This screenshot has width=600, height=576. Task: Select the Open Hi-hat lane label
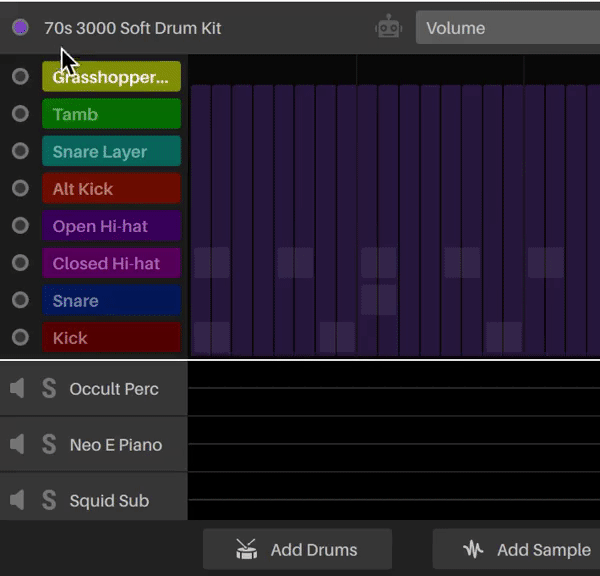111,226
